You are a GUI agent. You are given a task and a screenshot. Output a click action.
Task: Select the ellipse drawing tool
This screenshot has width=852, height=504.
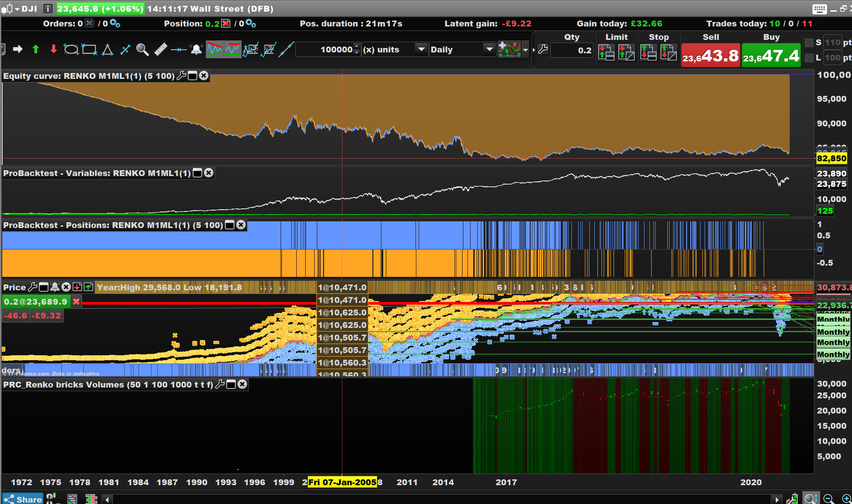[71, 49]
